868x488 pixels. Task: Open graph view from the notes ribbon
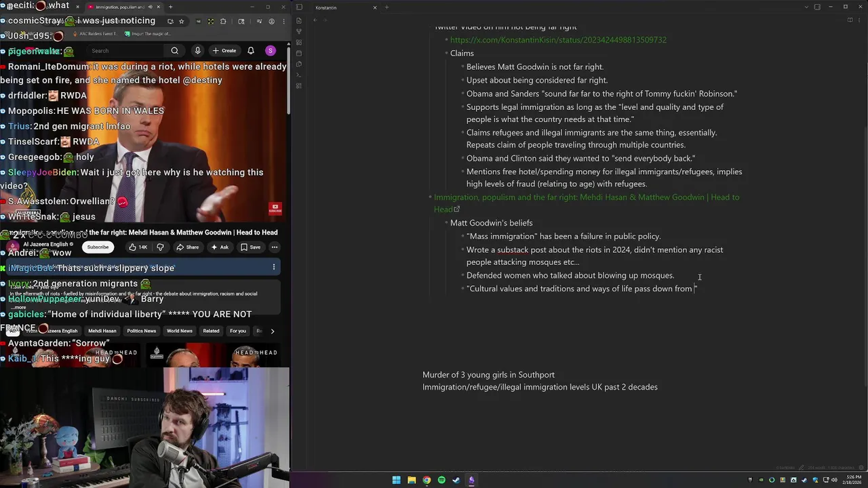[299, 31]
